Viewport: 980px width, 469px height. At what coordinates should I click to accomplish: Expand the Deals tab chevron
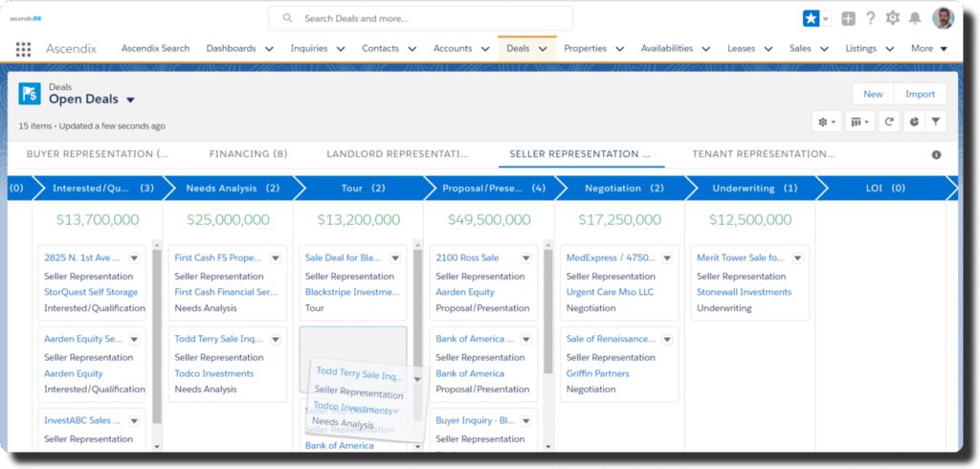click(x=544, y=49)
